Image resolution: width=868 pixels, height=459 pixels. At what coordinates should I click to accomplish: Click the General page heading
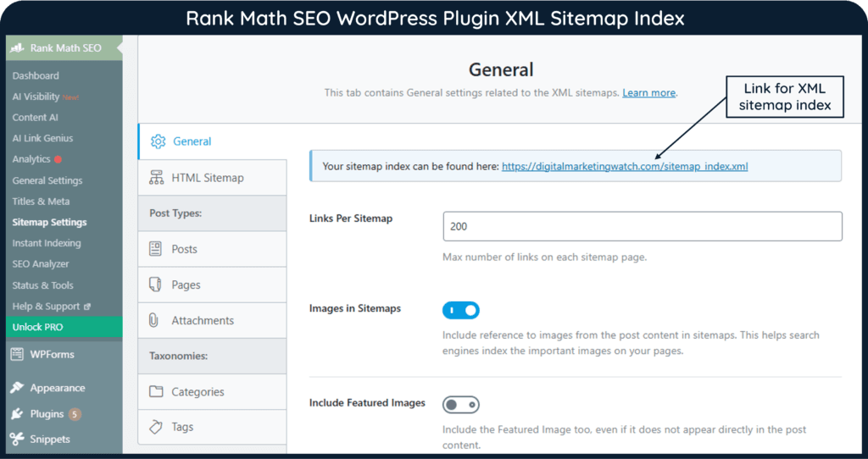click(501, 69)
